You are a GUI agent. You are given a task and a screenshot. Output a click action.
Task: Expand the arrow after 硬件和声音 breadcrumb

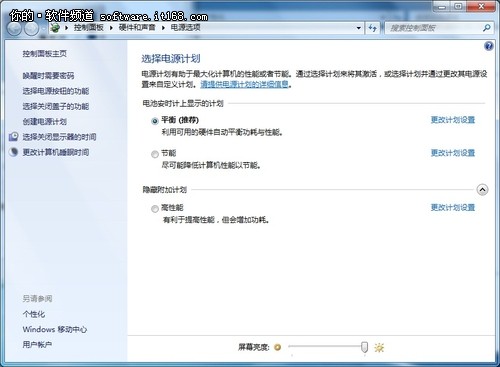163,28
